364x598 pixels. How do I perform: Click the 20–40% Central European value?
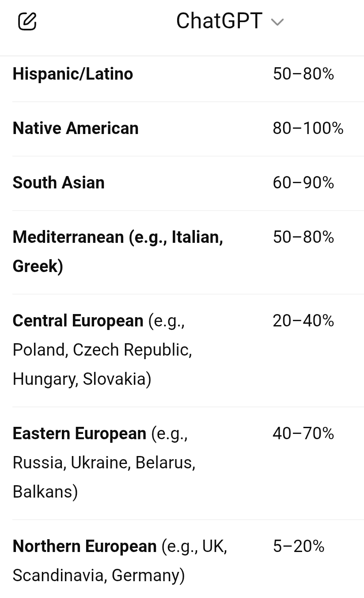click(x=303, y=321)
